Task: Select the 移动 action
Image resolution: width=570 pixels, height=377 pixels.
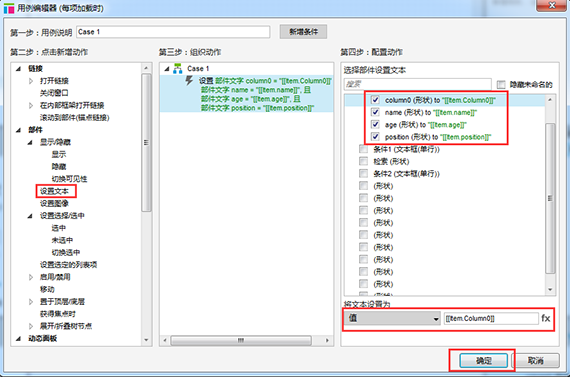Action: (x=47, y=289)
